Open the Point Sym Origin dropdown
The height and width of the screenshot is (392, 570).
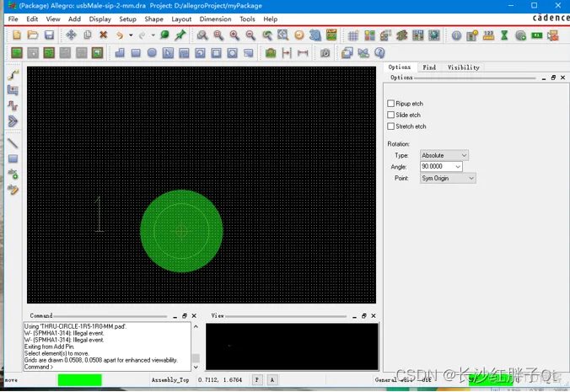tap(448, 178)
